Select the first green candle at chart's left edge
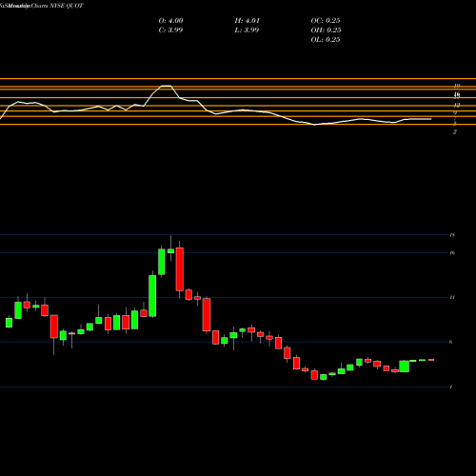476x476 pixels. point(10,323)
